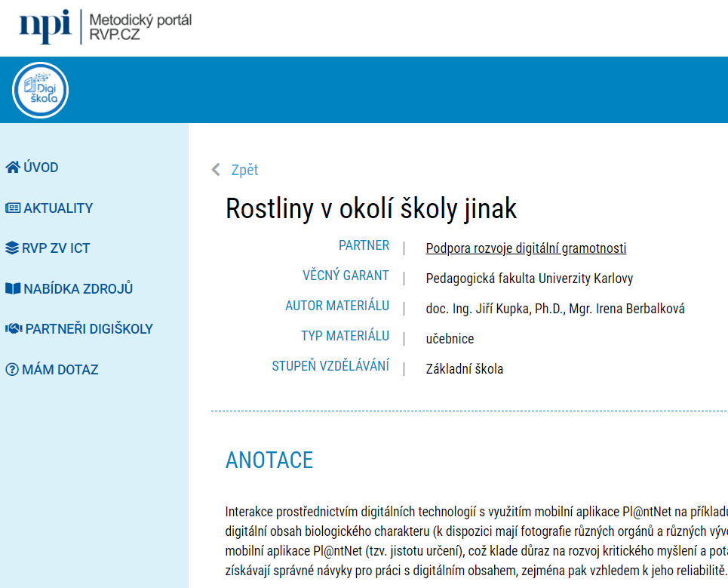This screenshot has width=728, height=588.
Task: Click the layers icon beside RVP ZV ICT
Action: pos(12,248)
